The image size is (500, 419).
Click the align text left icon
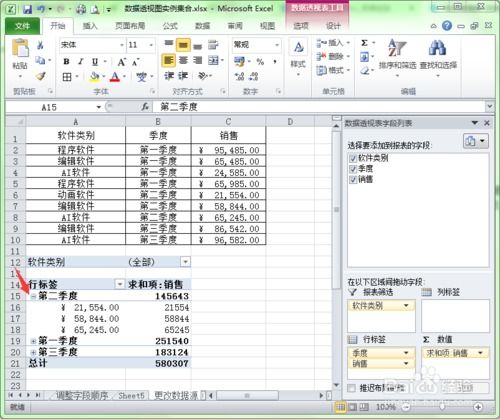click(x=169, y=60)
